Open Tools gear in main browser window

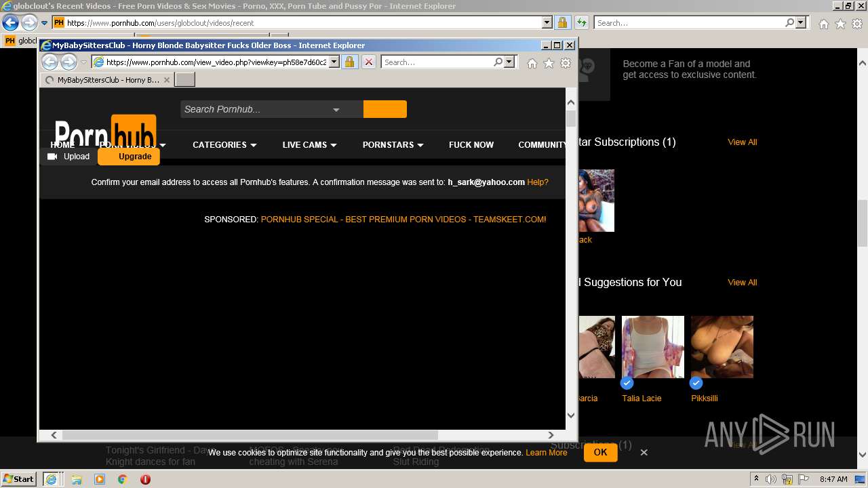tap(857, 24)
